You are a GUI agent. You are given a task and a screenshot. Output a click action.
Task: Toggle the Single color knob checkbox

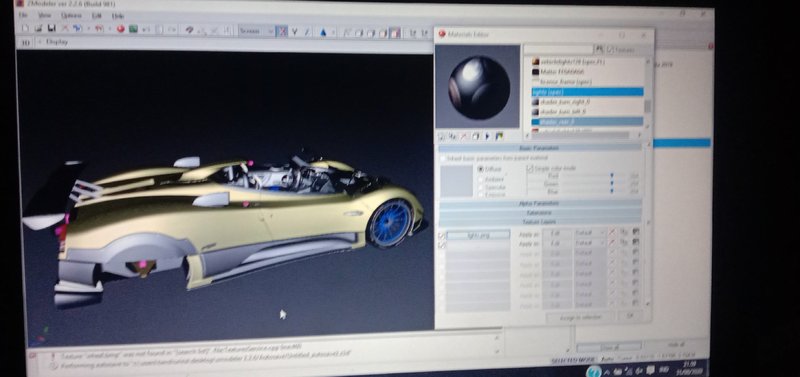530,168
